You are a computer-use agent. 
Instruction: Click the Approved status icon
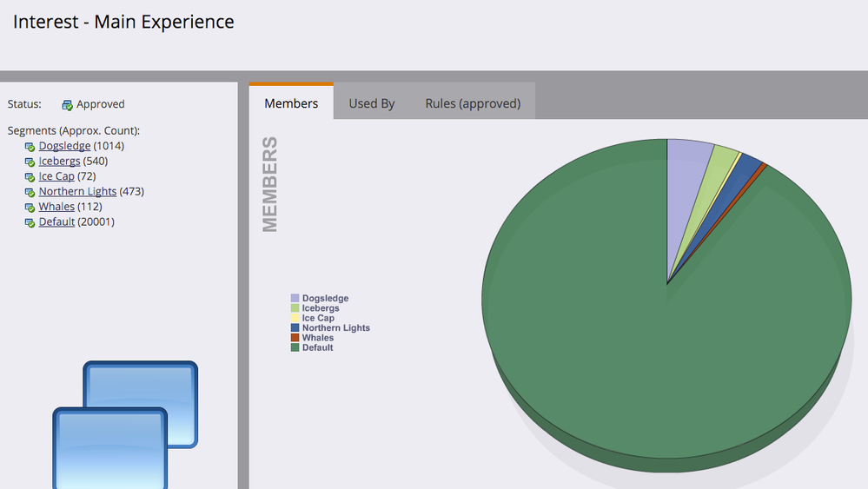click(67, 104)
